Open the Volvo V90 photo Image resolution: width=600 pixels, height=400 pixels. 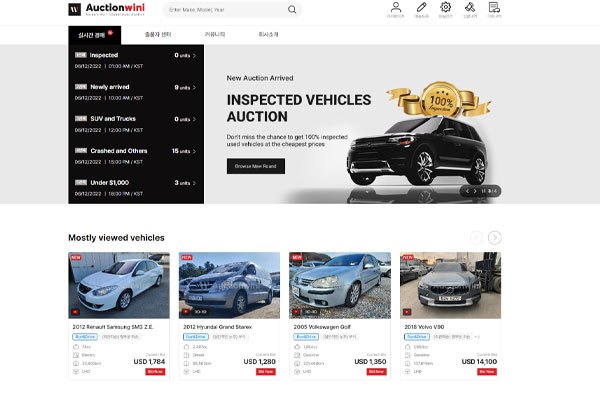450,285
